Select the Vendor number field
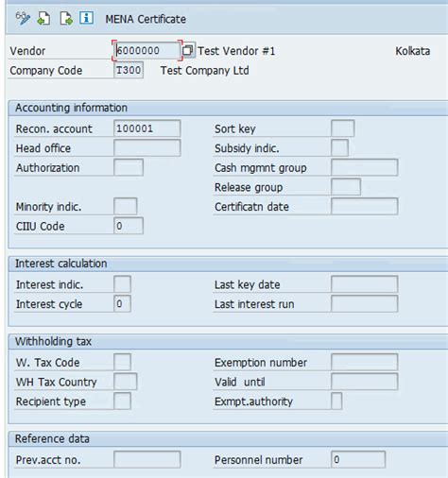The image size is (448, 478). pos(147,50)
